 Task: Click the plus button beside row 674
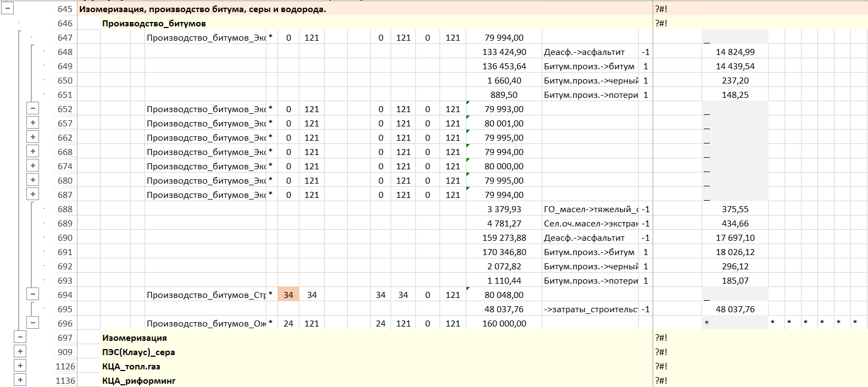[33, 165]
